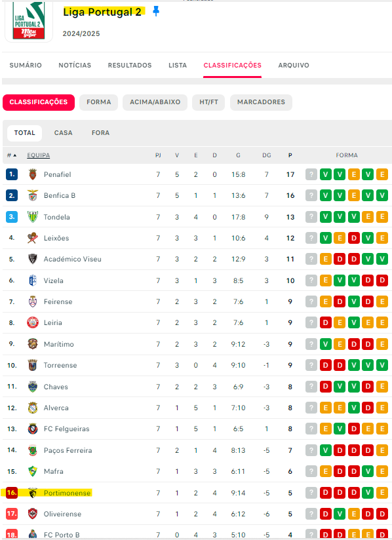The image size is (392, 540).
Task: Open the RESULTADOS tab
Action: pos(130,65)
